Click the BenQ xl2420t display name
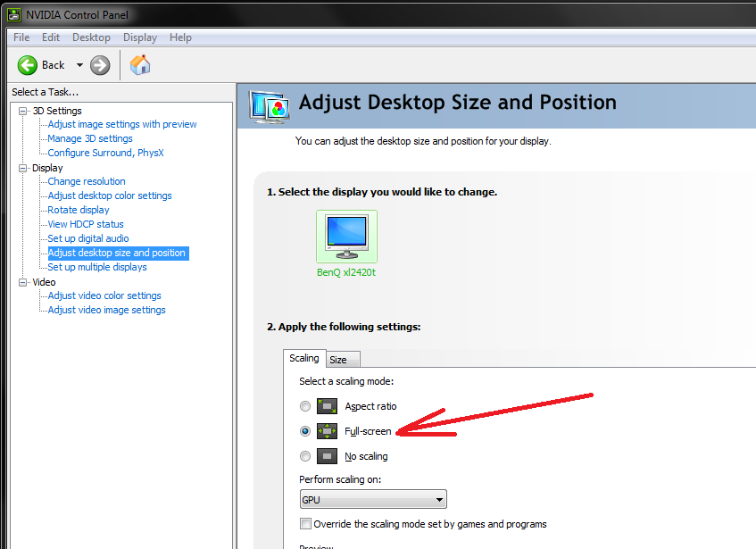The width and height of the screenshot is (756, 549). [346, 272]
